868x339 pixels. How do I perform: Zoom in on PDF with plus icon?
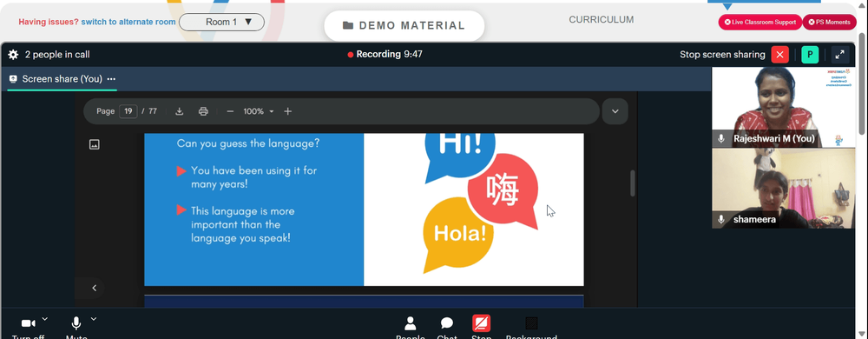(288, 111)
